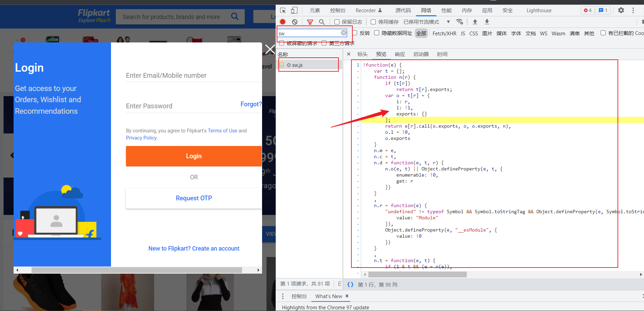
Task: Click the messages badge showing 1
Action: [603, 10]
